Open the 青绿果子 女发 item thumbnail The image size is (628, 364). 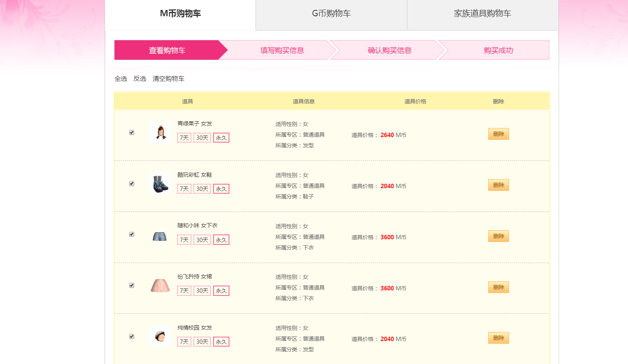160,132
